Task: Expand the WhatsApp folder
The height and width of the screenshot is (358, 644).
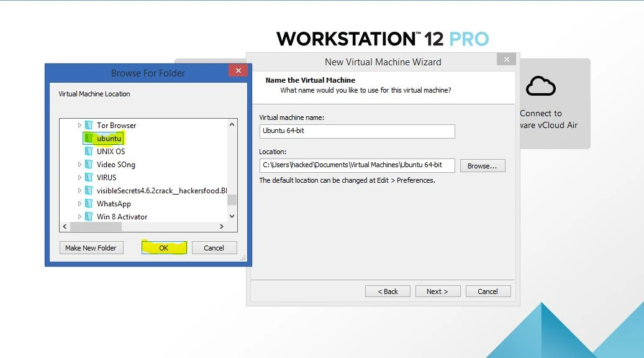Action: click(79, 203)
